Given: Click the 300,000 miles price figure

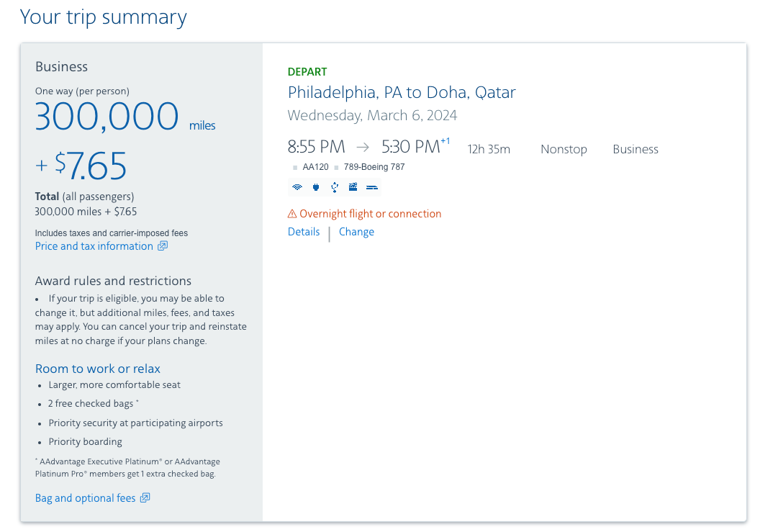Looking at the screenshot, I should point(125,117).
